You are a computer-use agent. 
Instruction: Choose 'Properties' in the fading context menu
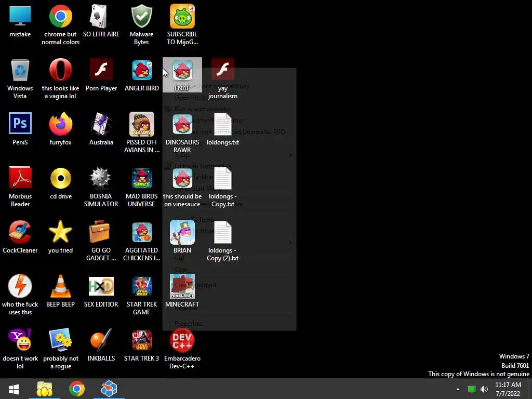pos(188,323)
